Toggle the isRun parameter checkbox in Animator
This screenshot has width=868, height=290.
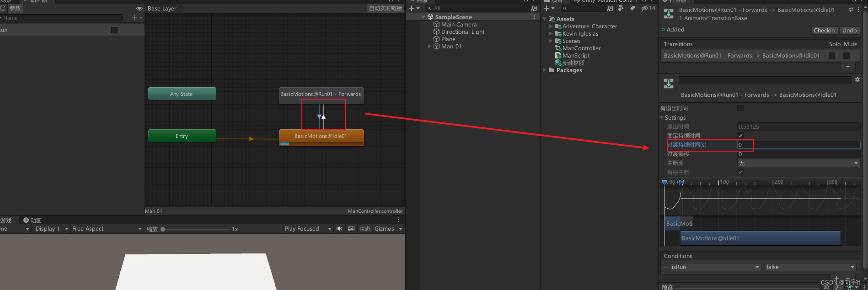pyautogui.click(x=114, y=30)
